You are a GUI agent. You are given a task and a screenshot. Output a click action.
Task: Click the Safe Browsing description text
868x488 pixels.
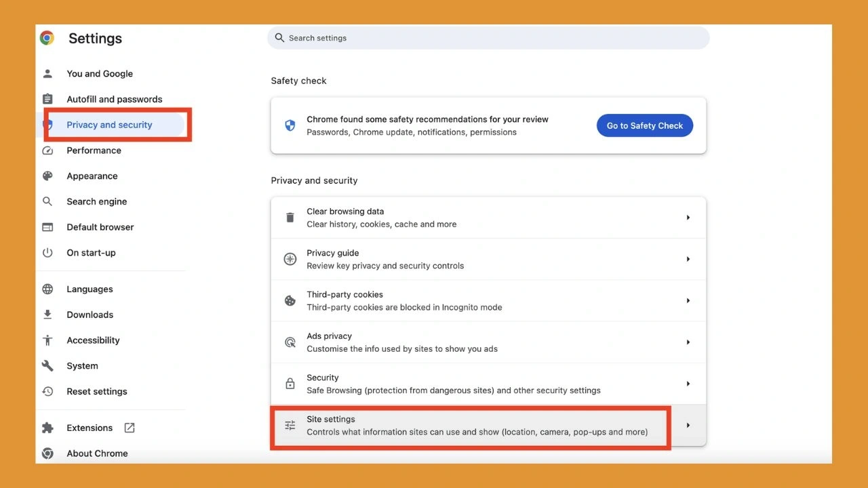click(x=454, y=390)
